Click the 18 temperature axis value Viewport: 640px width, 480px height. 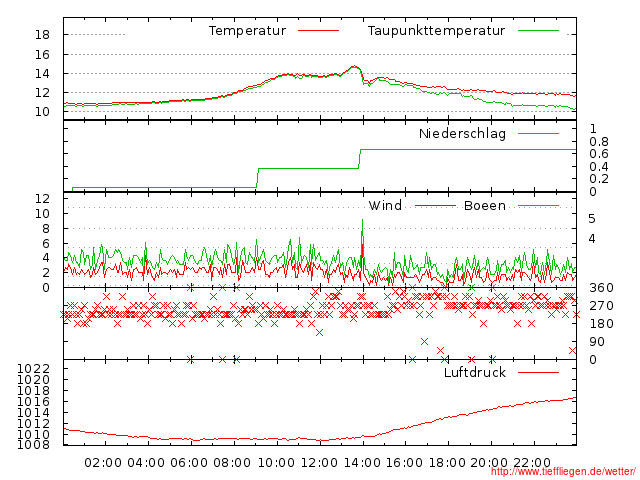pos(42,35)
